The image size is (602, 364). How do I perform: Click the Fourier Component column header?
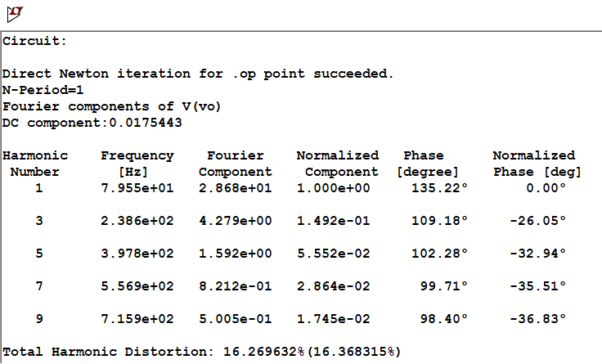[235, 164]
